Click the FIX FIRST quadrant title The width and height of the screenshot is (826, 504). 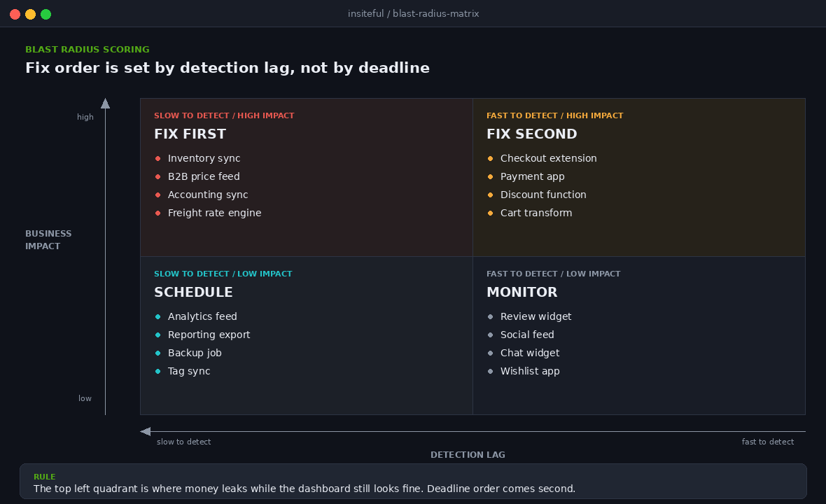pos(190,134)
